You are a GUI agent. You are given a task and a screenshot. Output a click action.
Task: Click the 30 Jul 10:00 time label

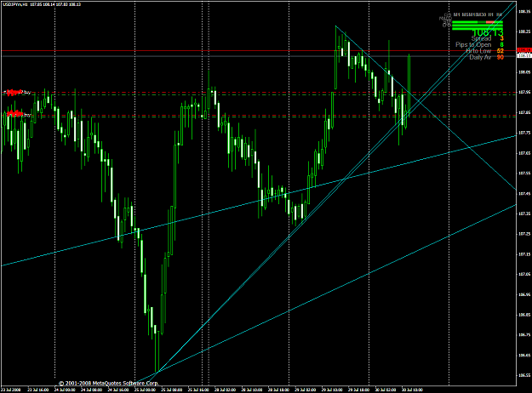pos(412,390)
